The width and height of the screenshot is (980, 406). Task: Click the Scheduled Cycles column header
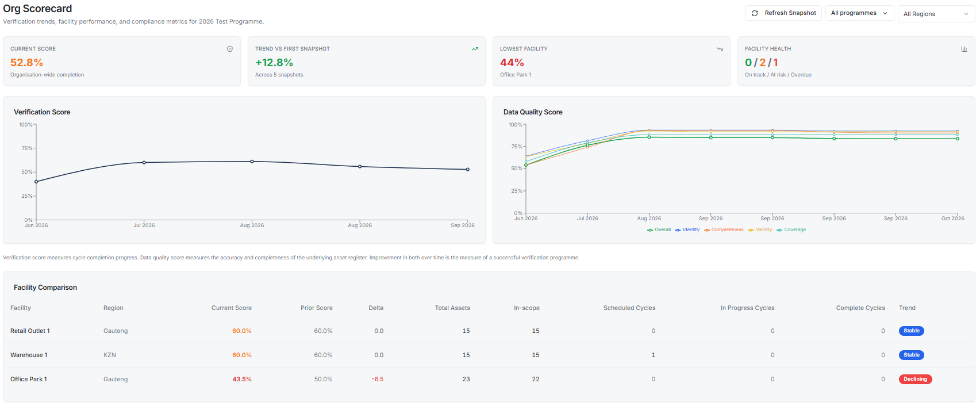click(x=629, y=308)
